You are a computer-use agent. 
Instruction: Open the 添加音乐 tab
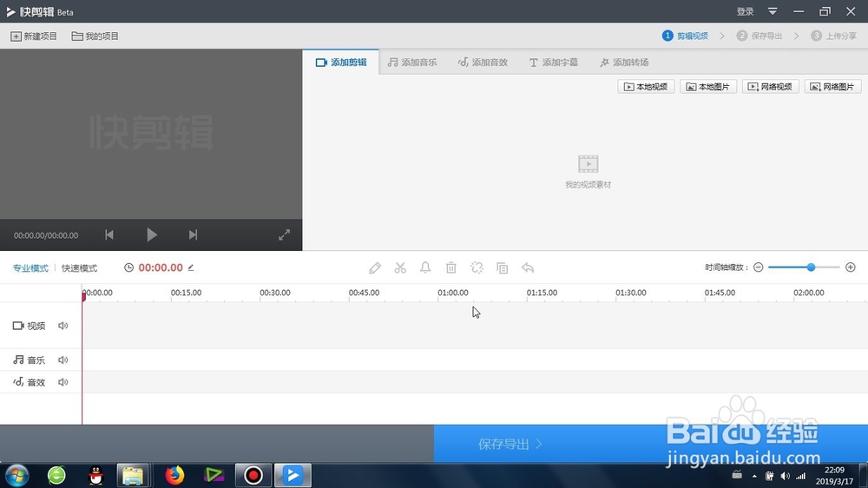(x=412, y=62)
